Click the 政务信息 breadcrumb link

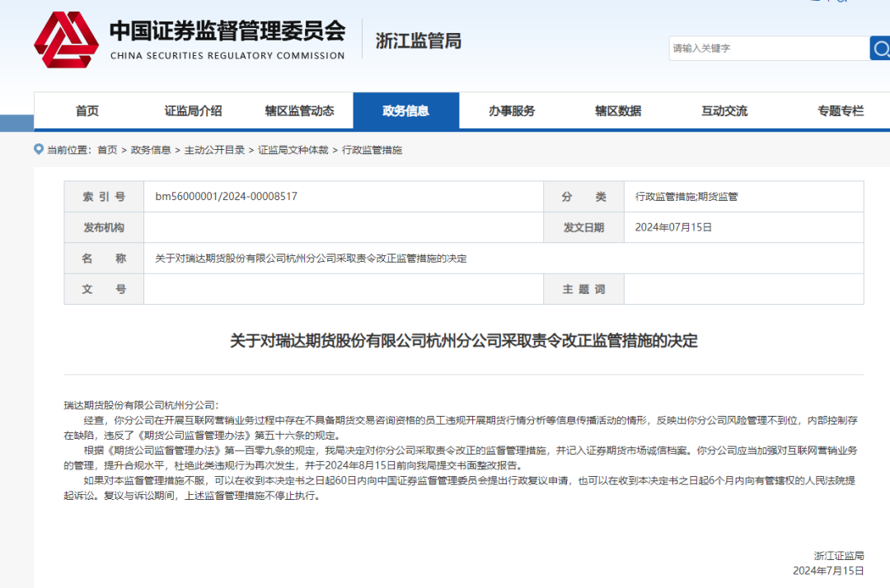click(151, 150)
